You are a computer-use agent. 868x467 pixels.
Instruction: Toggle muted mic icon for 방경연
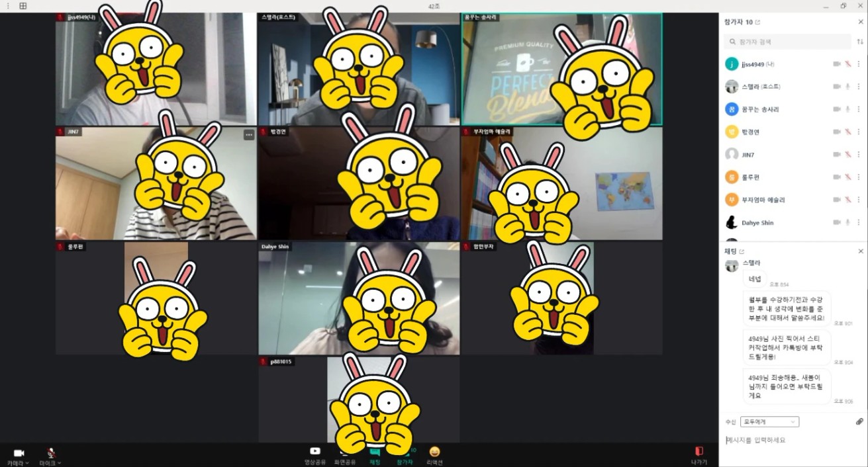848,132
